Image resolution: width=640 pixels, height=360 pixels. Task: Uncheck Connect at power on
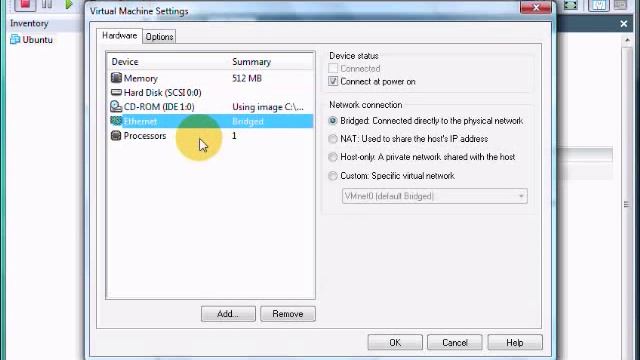tap(333, 81)
